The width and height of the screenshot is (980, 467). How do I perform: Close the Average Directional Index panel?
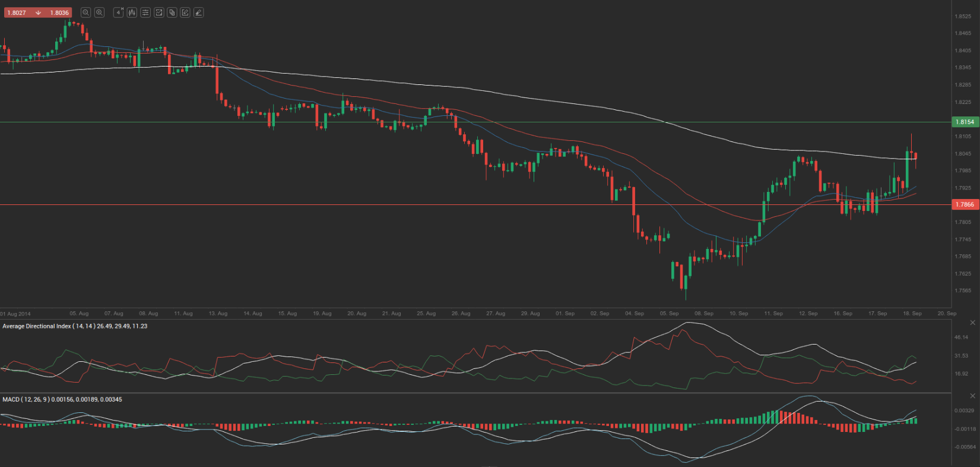pyautogui.click(x=972, y=323)
